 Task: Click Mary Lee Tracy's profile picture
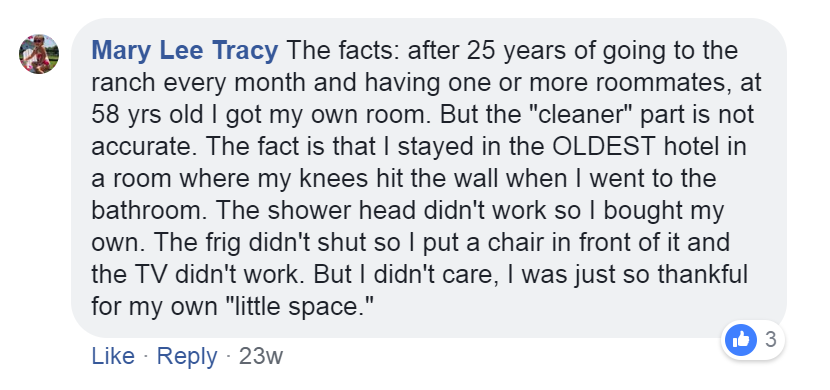click(x=39, y=54)
